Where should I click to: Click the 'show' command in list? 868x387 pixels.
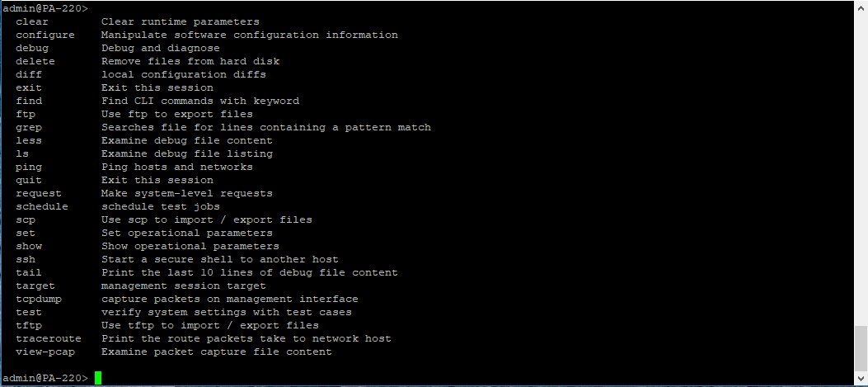pyautogui.click(x=29, y=246)
